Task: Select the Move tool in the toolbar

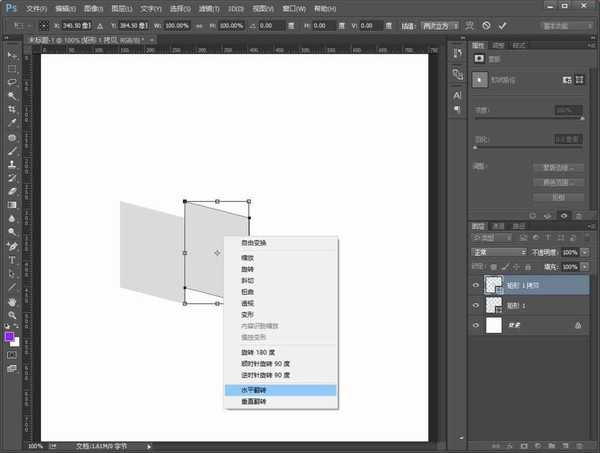Action: (12, 55)
